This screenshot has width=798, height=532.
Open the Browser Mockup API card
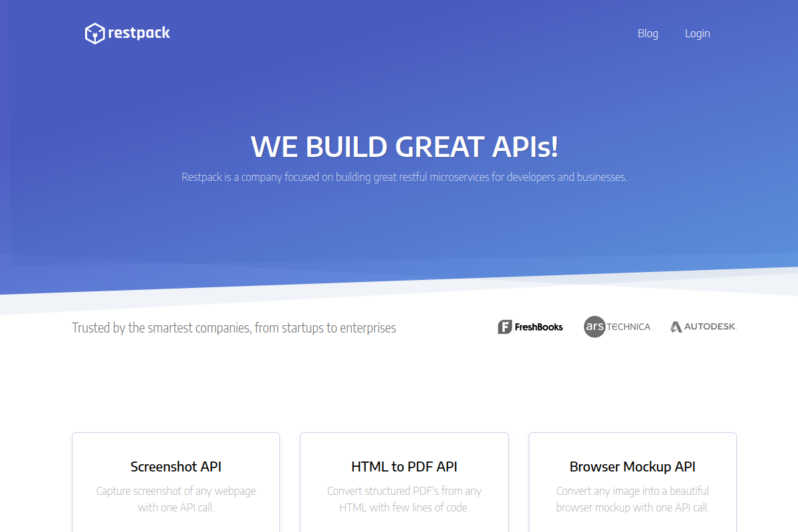(x=632, y=482)
